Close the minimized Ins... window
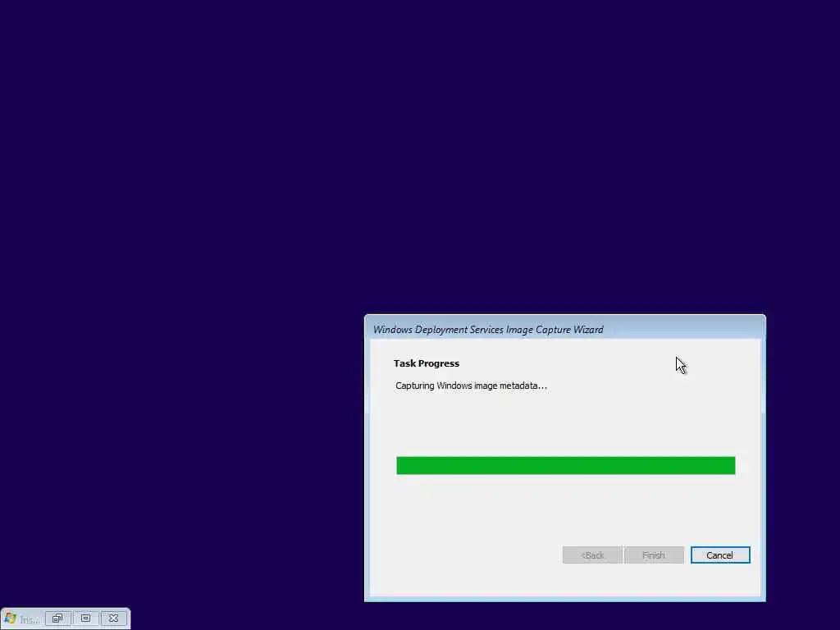This screenshot has height=630, width=840. 113,619
